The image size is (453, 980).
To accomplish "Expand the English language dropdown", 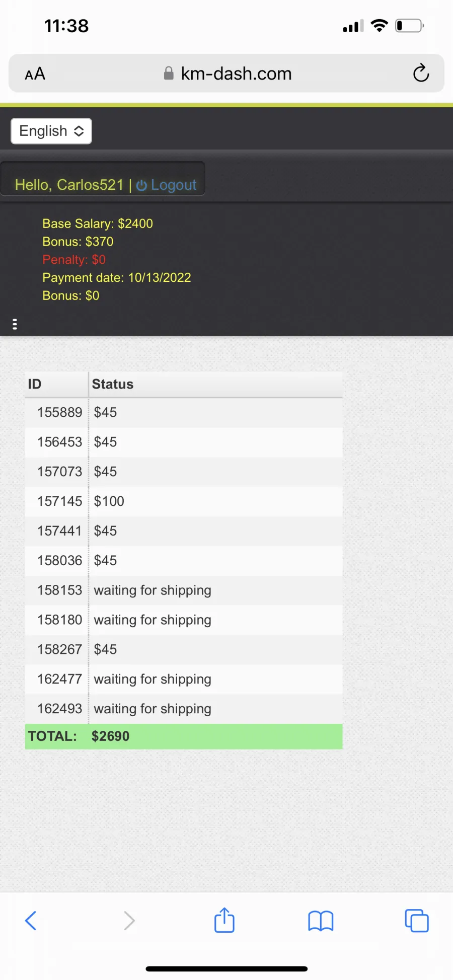I will click(x=51, y=131).
